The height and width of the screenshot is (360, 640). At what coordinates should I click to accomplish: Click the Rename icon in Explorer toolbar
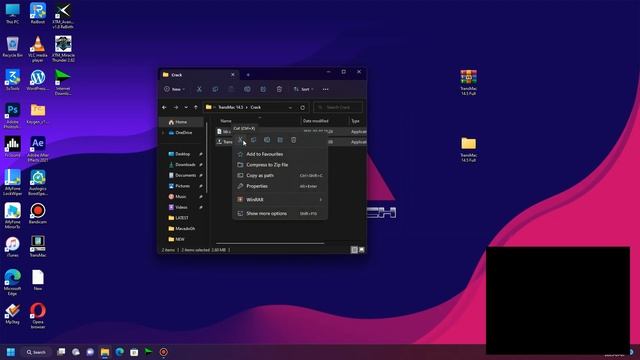247,89
